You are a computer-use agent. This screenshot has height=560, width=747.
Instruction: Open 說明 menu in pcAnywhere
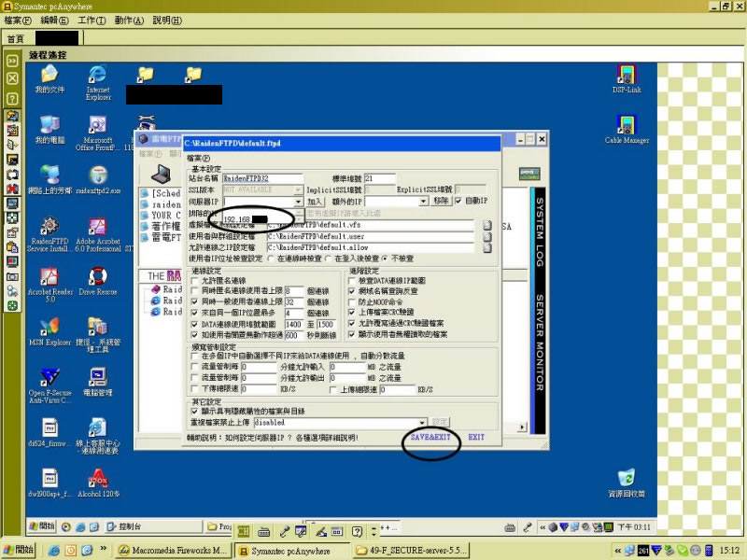(167, 21)
